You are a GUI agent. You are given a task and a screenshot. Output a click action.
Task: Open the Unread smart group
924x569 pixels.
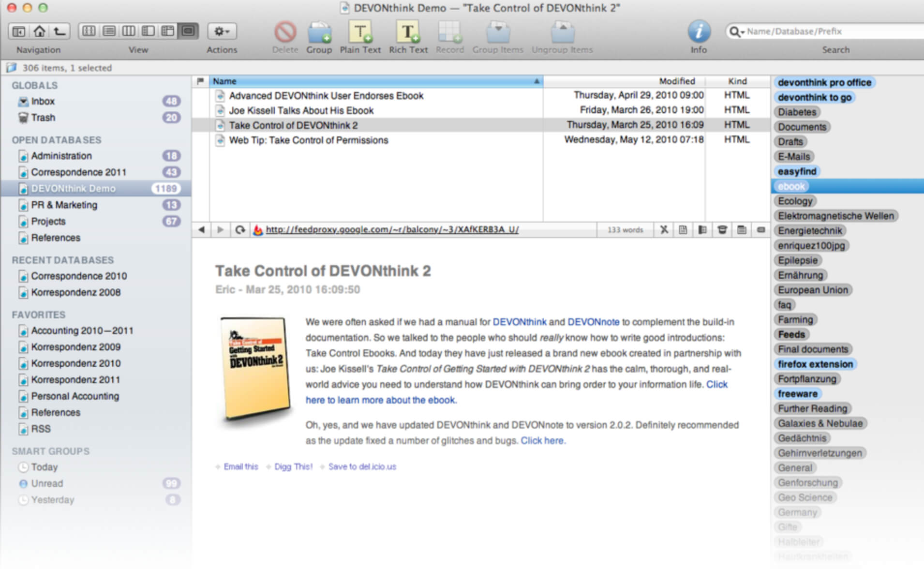96,484
